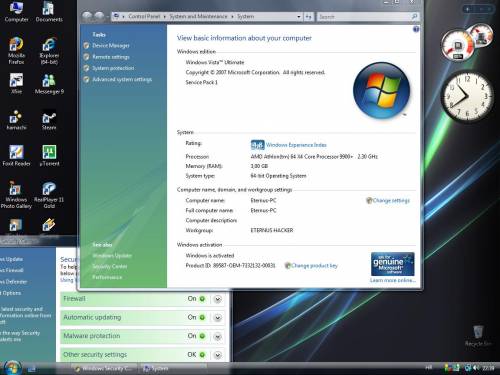Open System protection task link
The width and height of the screenshot is (500, 375).
click(113, 68)
